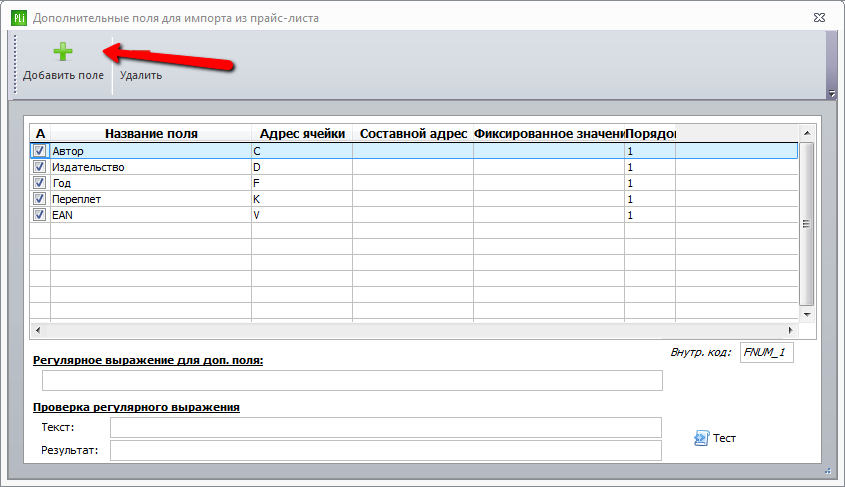Viewport: 845px width, 487px height.
Task: Click the Текст test input field
Action: [386, 427]
